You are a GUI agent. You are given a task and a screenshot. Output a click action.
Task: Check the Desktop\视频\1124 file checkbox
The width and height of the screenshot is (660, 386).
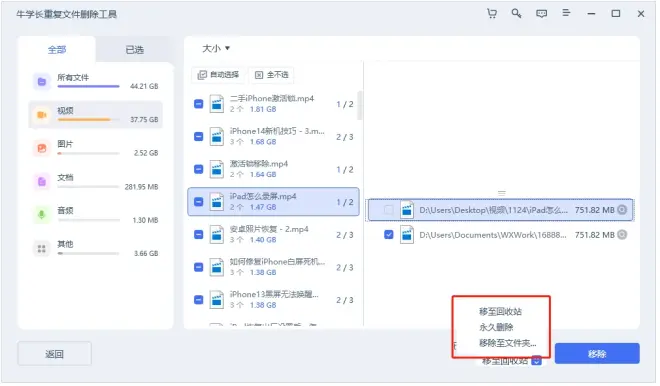[x=389, y=210]
